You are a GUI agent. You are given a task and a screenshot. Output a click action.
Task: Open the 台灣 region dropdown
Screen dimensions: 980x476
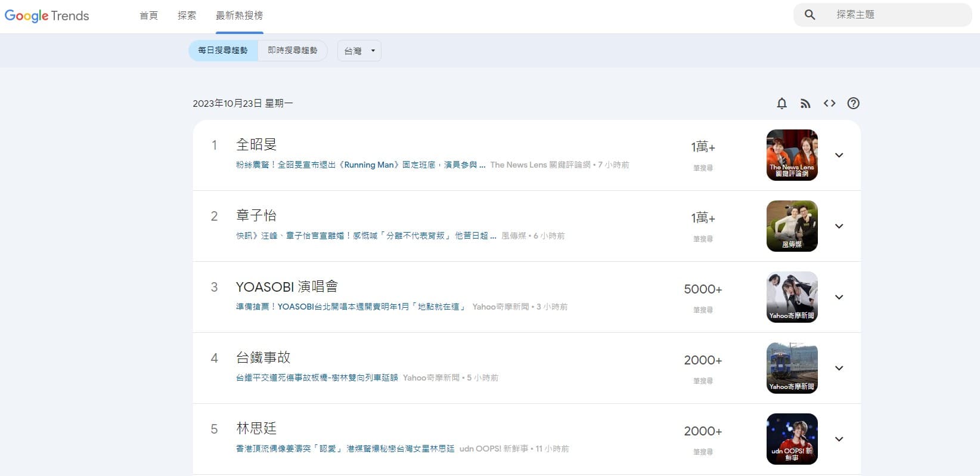(x=359, y=51)
